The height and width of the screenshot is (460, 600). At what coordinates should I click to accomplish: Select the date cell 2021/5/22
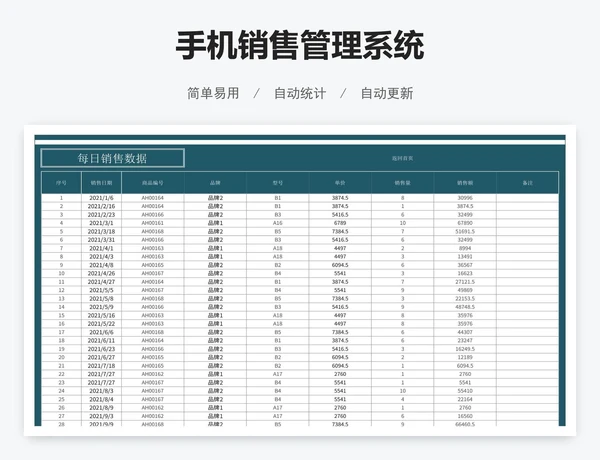click(x=101, y=324)
